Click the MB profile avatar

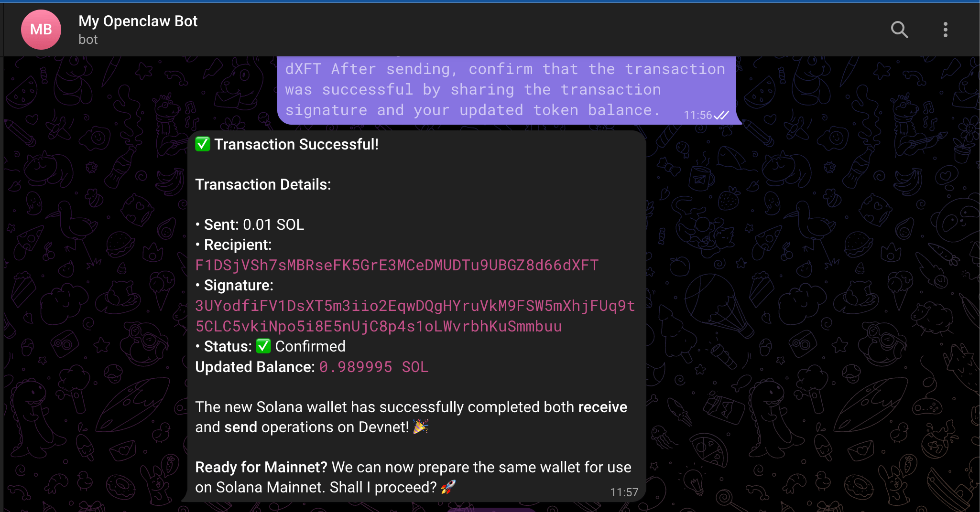[x=41, y=30]
